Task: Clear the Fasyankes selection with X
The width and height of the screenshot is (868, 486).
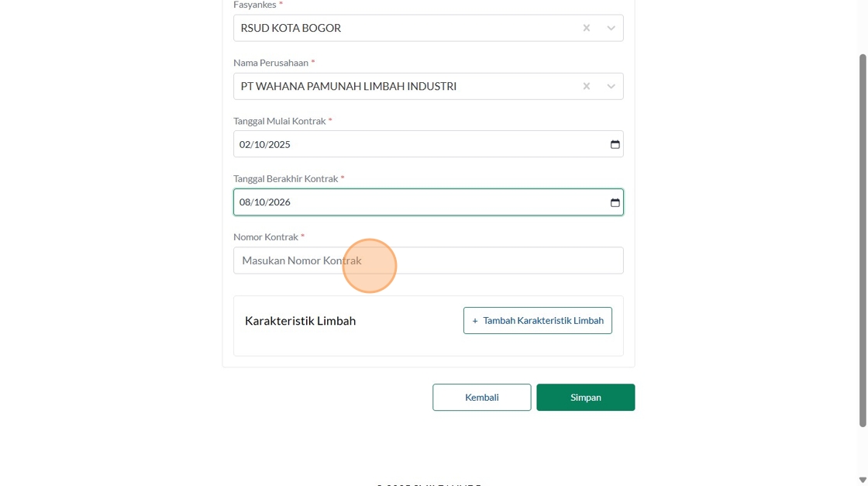Action: 587,28
